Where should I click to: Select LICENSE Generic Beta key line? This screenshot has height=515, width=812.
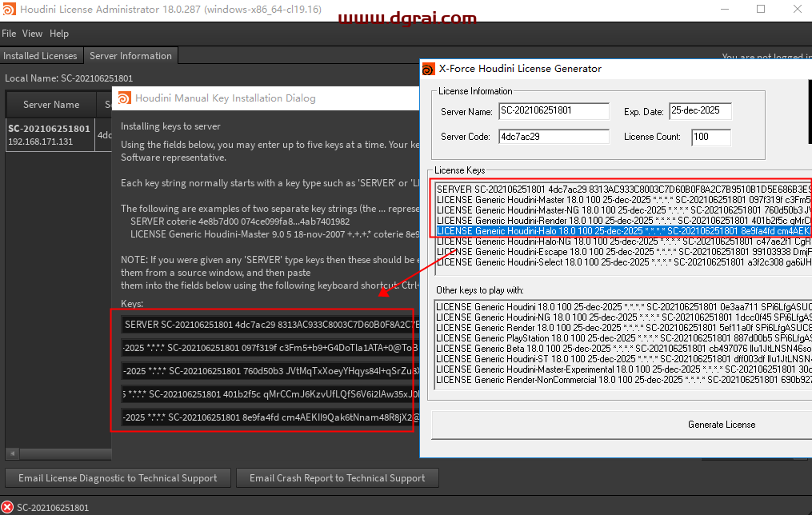pyautogui.click(x=623, y=349)
